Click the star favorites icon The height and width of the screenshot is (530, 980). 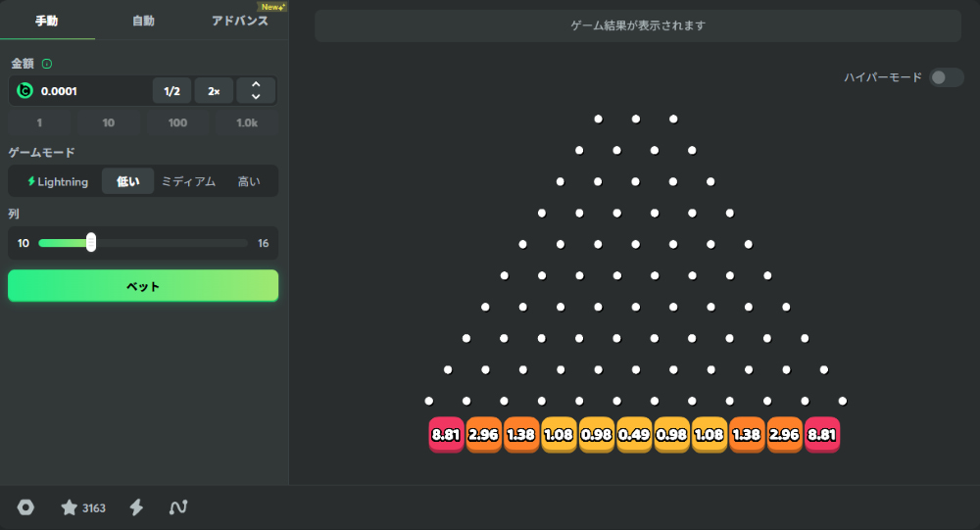coord(69,507)
